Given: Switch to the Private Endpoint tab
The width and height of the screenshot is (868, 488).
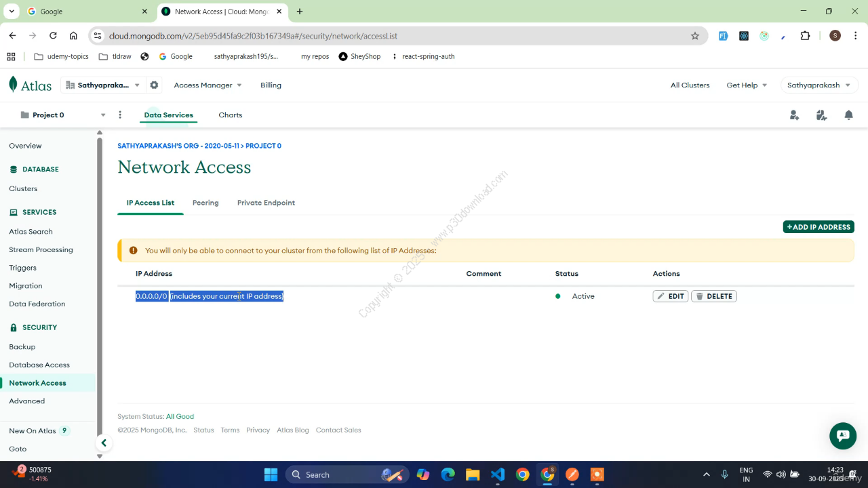Looking at the screenshot, I should click(x=266, y=203).
